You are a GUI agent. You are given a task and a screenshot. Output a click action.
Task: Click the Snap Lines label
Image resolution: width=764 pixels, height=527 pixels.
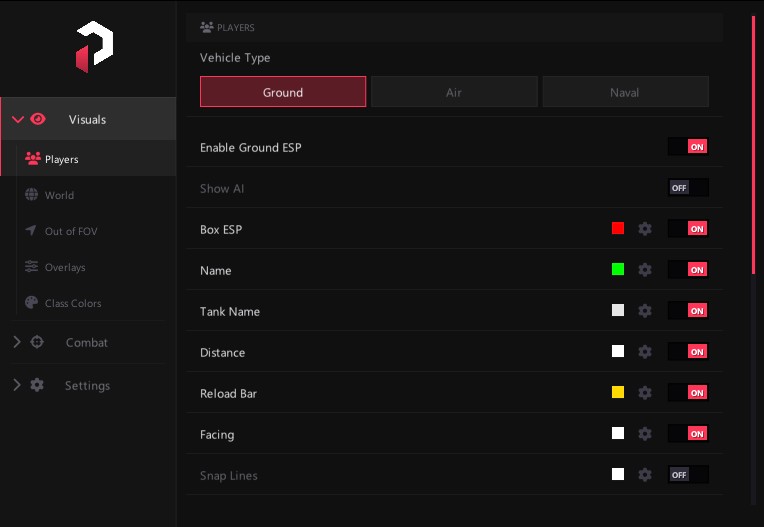point(229,475)
